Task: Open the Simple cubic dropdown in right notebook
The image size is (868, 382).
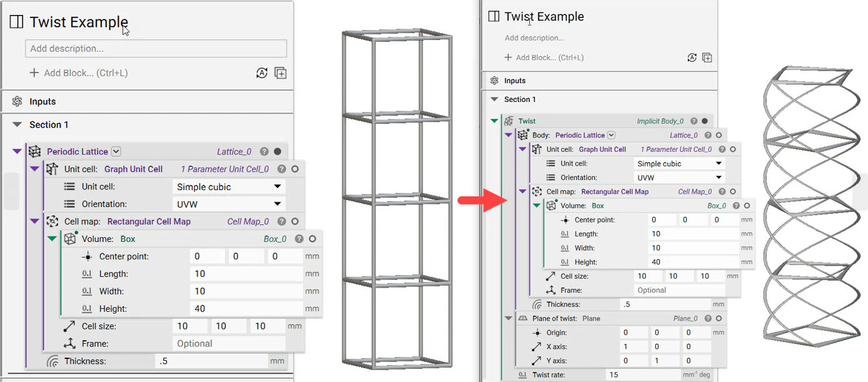Action: point(680,163)
